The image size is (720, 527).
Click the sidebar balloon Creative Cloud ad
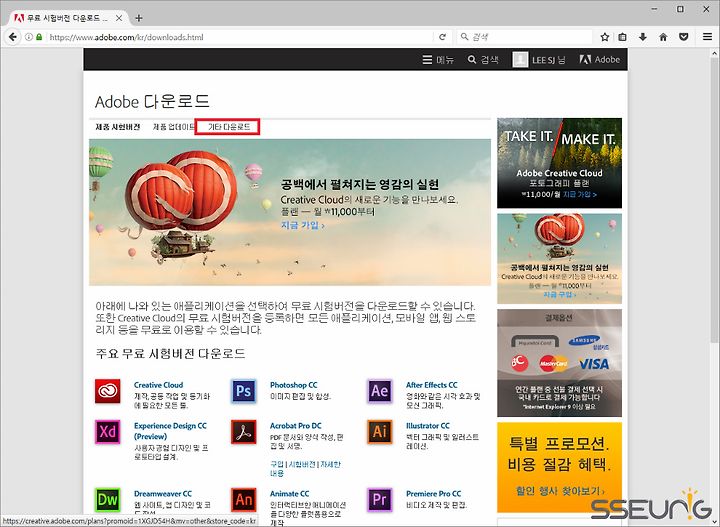pos(559,258)
